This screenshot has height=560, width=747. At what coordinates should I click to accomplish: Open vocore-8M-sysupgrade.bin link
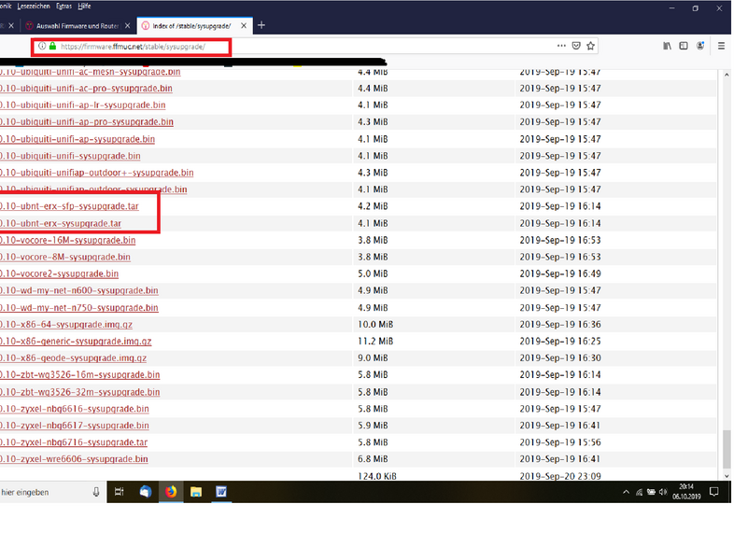(65, 258)
